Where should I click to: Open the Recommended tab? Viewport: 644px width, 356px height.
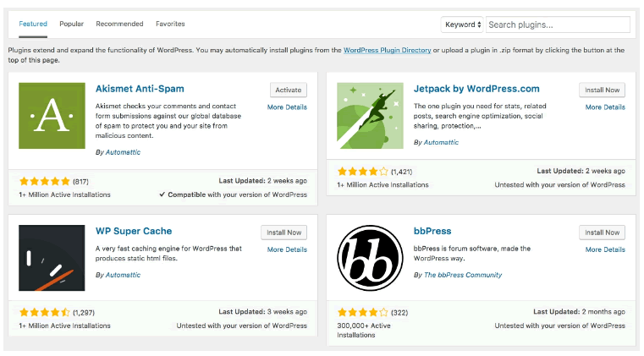pyautogui.click(x=119, y=24)
